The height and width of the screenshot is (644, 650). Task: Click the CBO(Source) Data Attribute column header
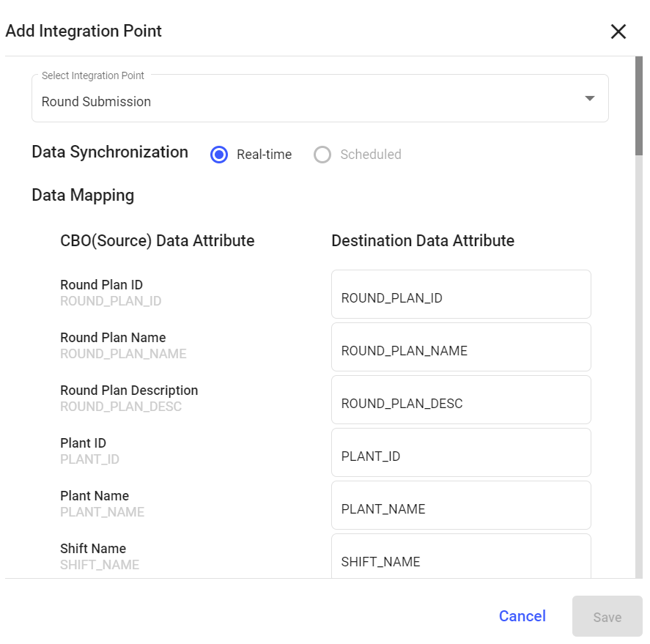(158, 241)
